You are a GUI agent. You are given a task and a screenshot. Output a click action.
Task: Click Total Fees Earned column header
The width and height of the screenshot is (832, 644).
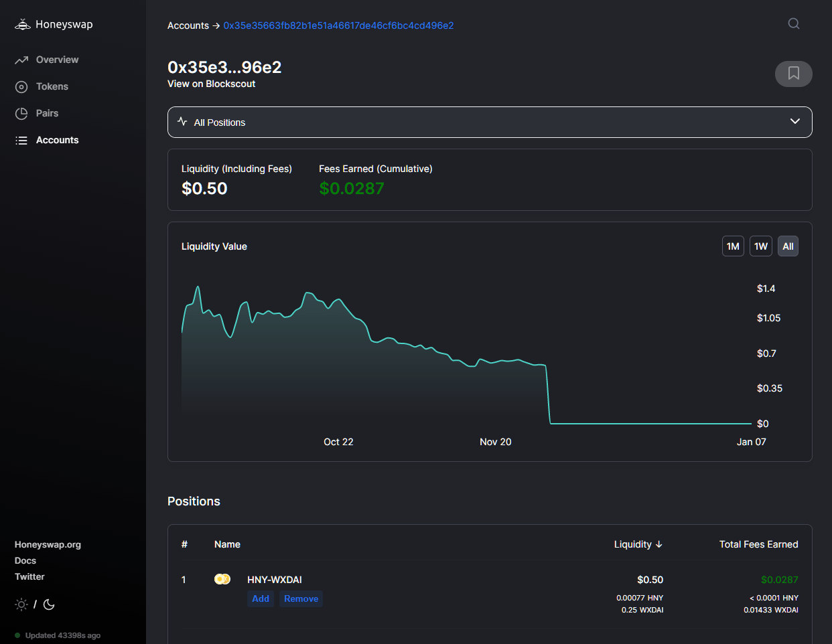click(x=758, y=544)
